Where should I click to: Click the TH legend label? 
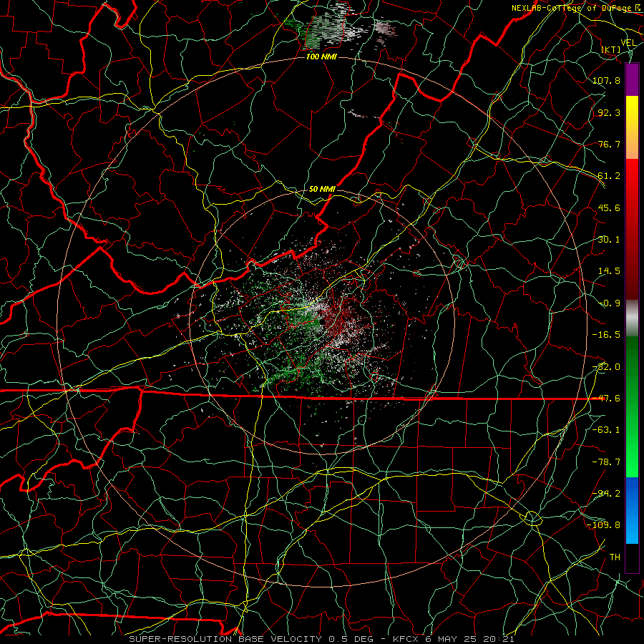point(615,557)
